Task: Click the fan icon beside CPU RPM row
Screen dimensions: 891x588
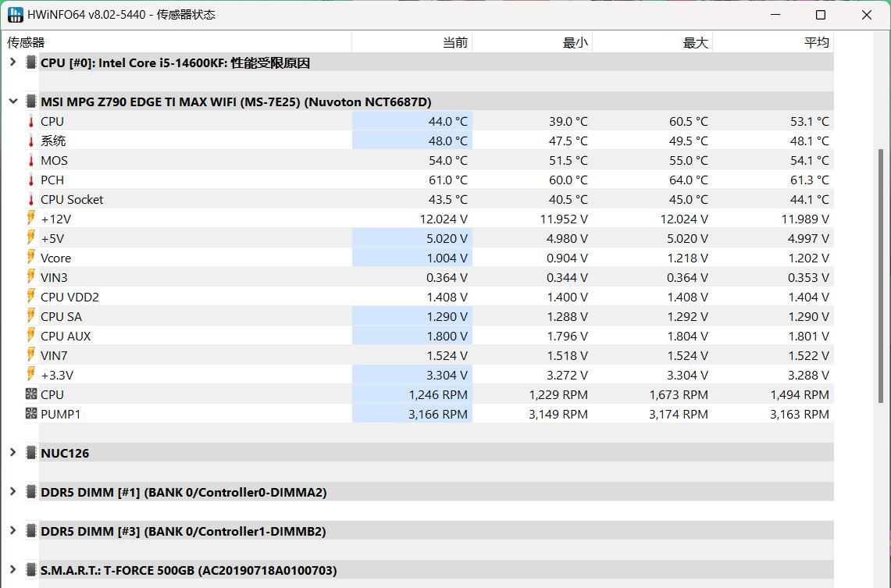Action: [31, 394]
